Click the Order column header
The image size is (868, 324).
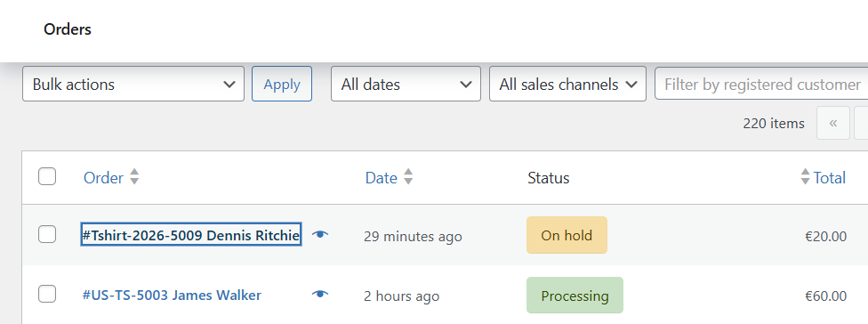point(103,178)
